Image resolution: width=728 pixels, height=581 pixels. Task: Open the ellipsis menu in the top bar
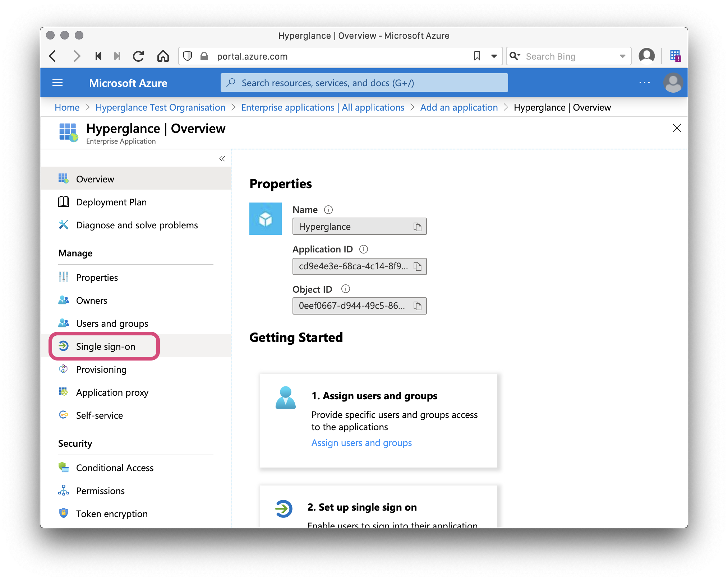tap(644, 83)
